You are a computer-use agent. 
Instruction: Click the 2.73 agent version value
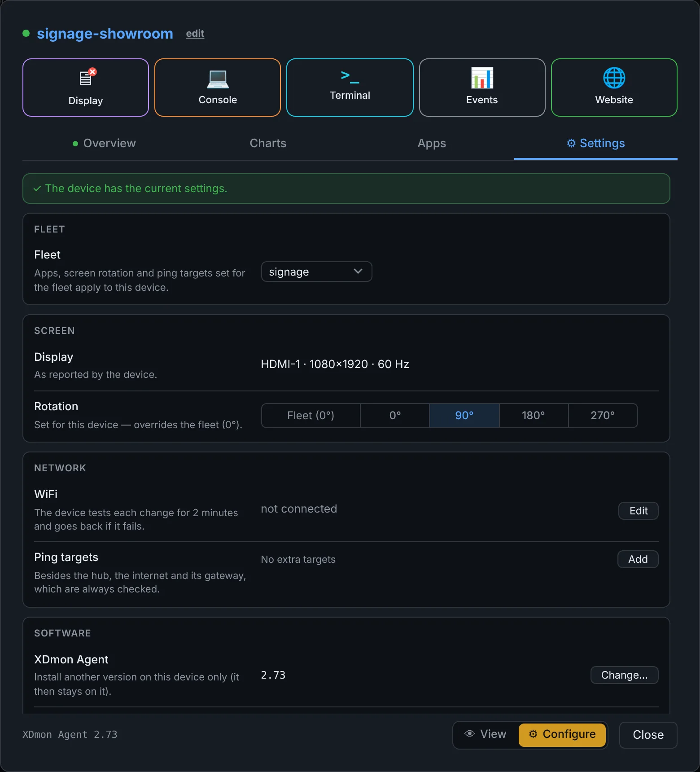(273, 675)
